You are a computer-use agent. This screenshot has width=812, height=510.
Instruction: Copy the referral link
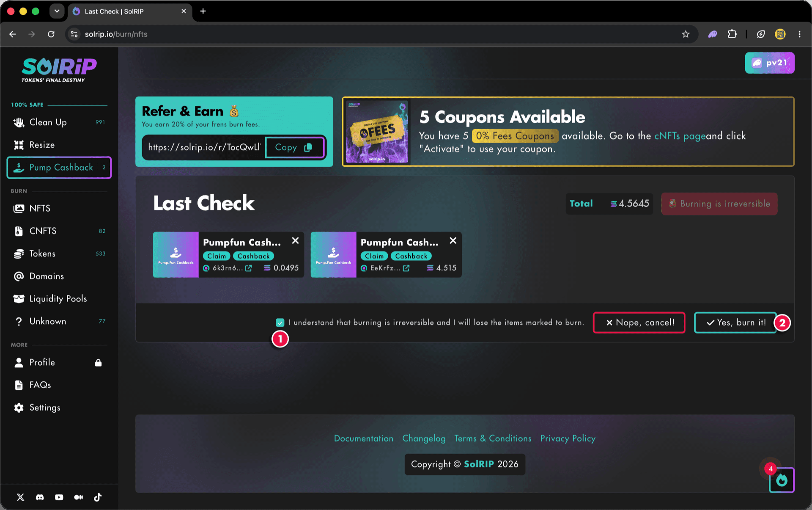[294, 147]
